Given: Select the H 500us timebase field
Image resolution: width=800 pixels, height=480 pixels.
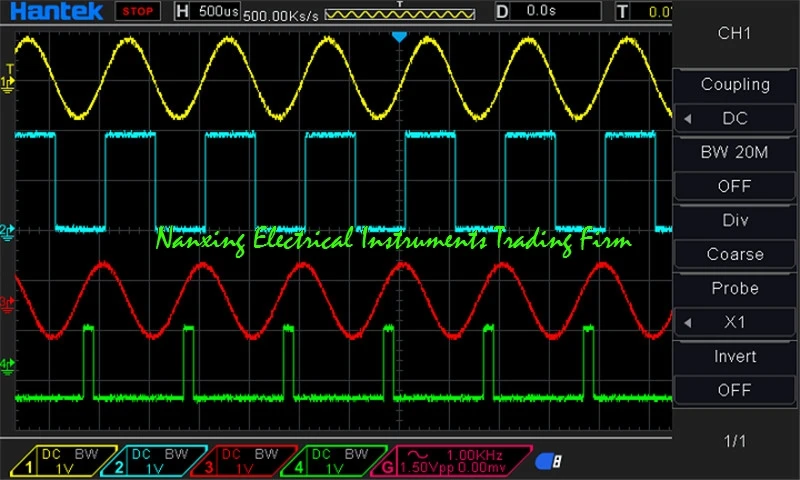Looking at the screenshot, I should pyautogui.click(x=207, y=11).
